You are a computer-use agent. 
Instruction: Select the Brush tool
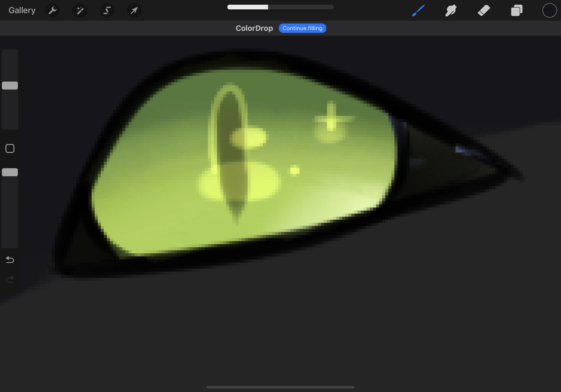(418, 11)
